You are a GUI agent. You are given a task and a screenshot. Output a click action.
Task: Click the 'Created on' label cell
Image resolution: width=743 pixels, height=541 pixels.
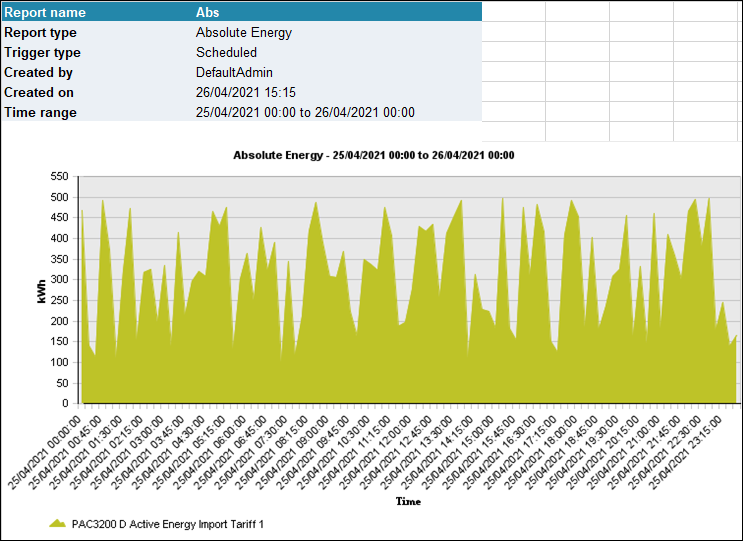pos(39,93)
